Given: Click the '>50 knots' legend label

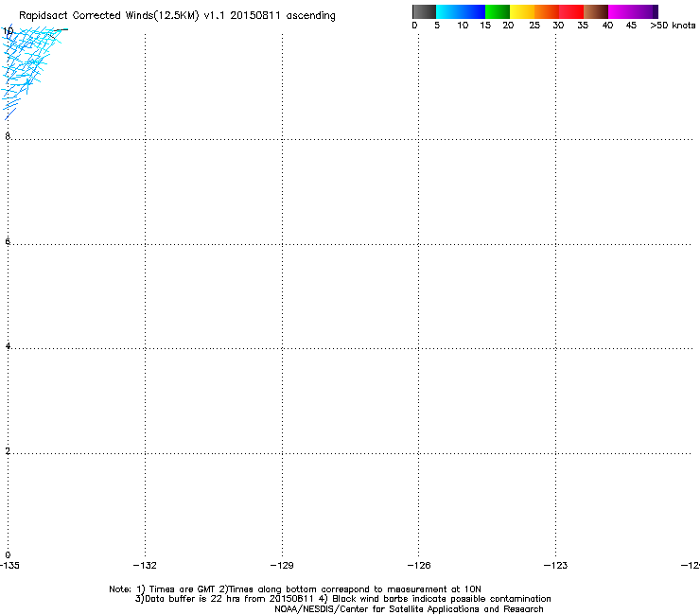Looking at the screenshot, I should click(x=673, y=26).
